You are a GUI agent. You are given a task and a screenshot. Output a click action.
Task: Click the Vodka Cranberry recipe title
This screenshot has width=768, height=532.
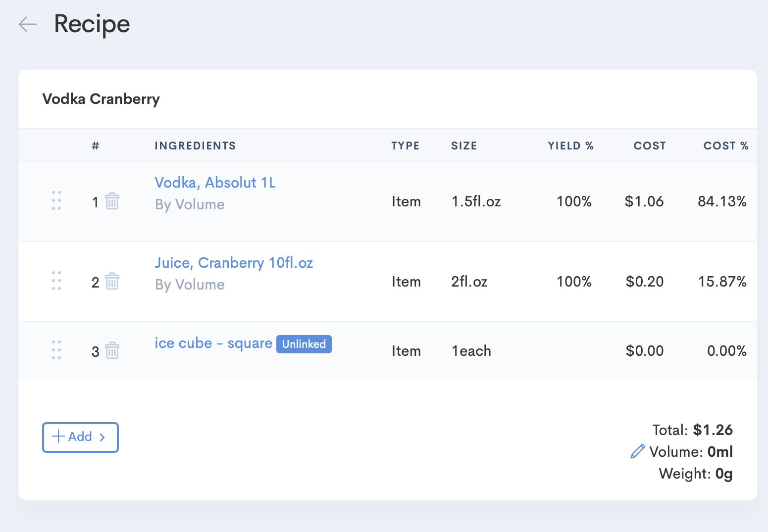(101, 99)
